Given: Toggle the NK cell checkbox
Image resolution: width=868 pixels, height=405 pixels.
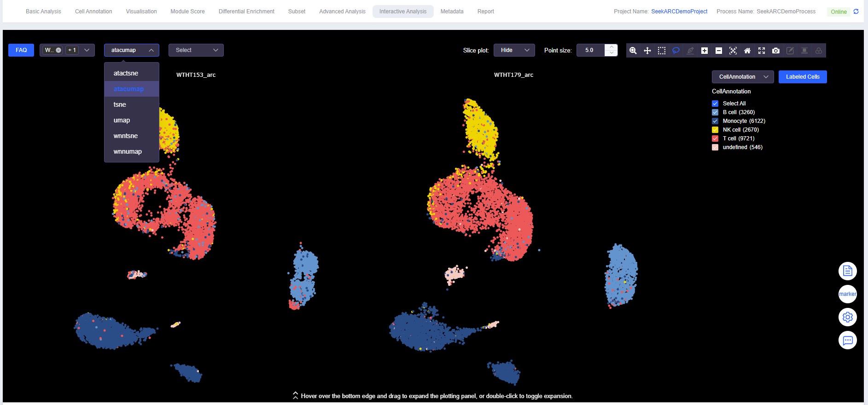Looking at the screenshot, I should tap(715, 130).
